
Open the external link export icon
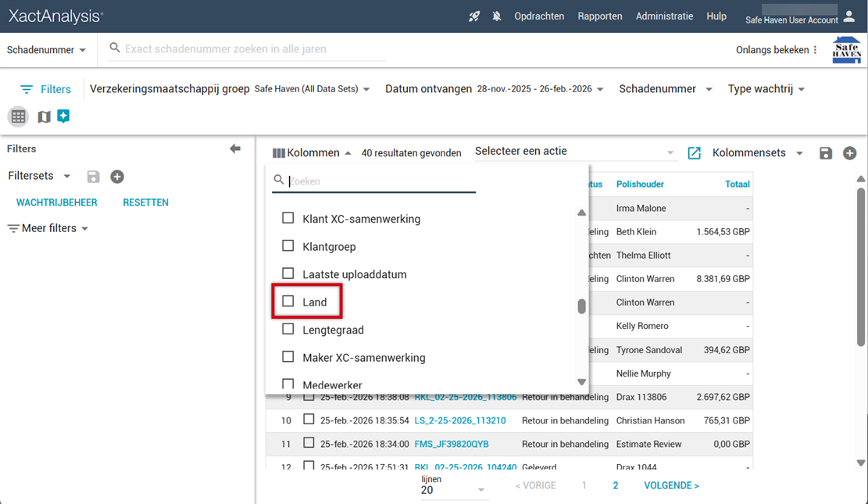pyautogui.click(x=694, y=153)
